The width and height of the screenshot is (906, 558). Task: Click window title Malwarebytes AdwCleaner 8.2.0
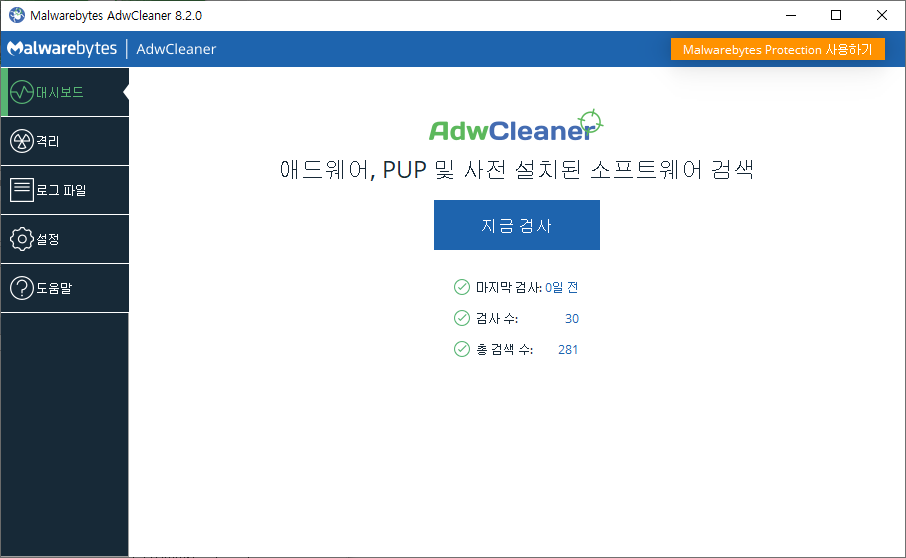[x=116, y=16]
